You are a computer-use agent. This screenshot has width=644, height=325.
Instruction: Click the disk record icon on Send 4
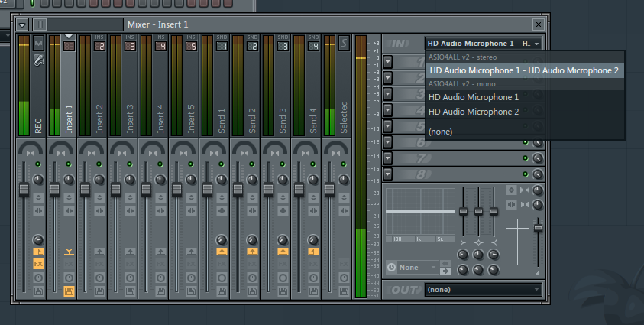pyautogui.click(x=313, y=291)
